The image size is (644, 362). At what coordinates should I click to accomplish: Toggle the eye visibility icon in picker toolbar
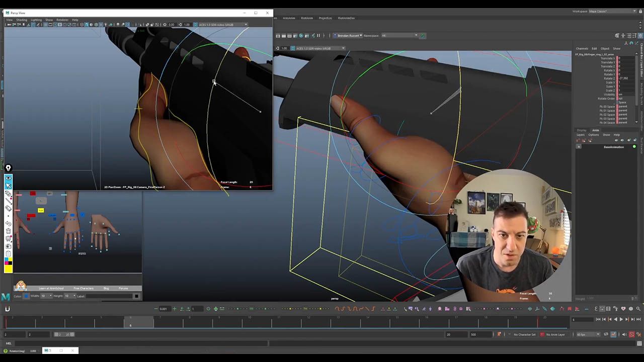[x=8, y=178]
